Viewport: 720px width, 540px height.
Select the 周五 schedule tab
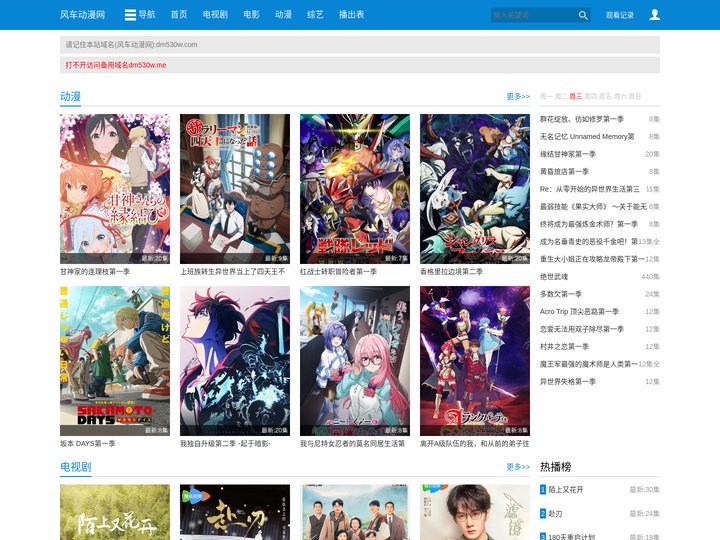(605, 96)
